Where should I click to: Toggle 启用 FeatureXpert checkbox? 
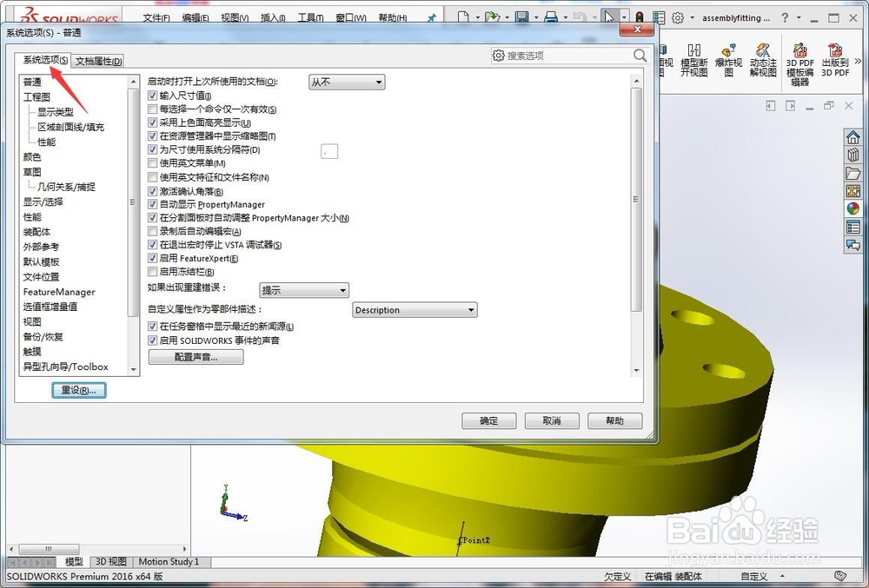point(153,258)
